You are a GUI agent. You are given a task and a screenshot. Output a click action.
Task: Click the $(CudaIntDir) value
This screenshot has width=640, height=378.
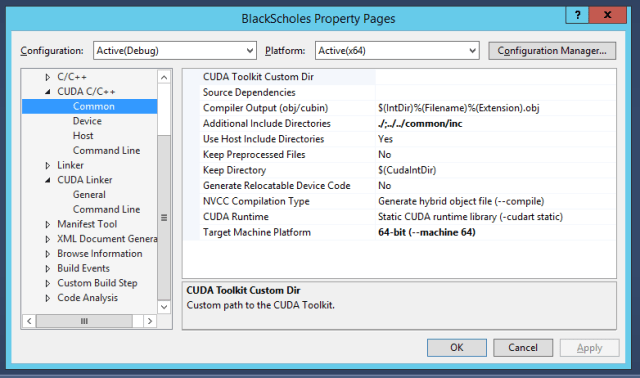pyautogui.click(x=407, y=170)
